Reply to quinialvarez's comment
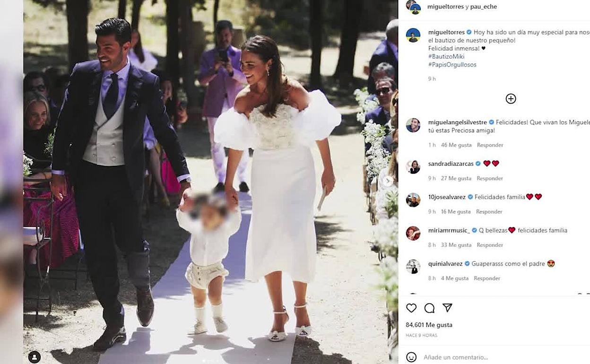 (x=487, y=278)
